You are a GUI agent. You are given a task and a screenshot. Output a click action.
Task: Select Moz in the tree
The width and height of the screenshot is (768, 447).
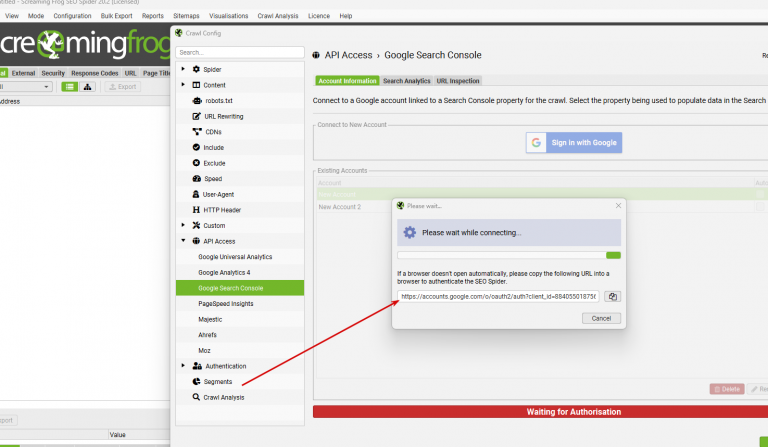[x=204, y=351]
